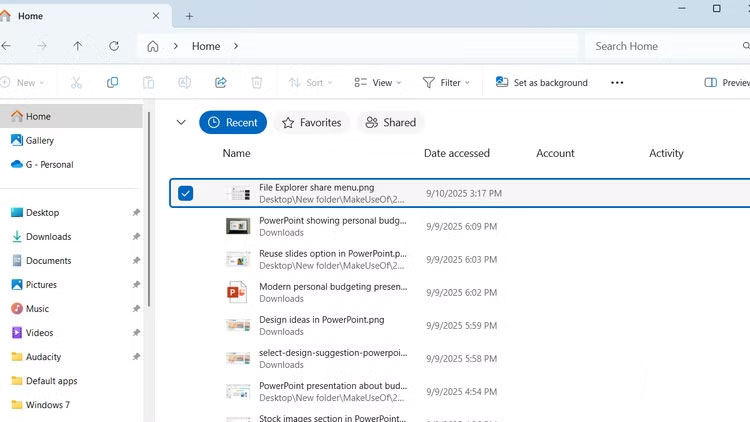Image resolution: width=750 pixels, height=422 pixels.
Task: Click the Copy icon in toolbar
Action: [x=112, y=83]
